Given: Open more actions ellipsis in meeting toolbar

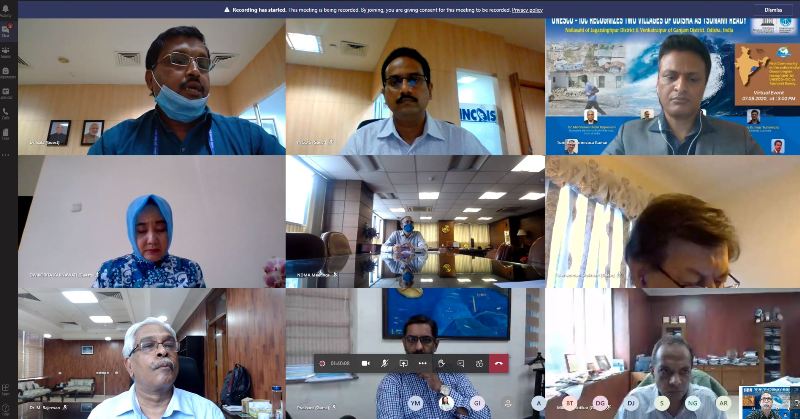Looking at the screenshot, I should (x=422, y=363).
